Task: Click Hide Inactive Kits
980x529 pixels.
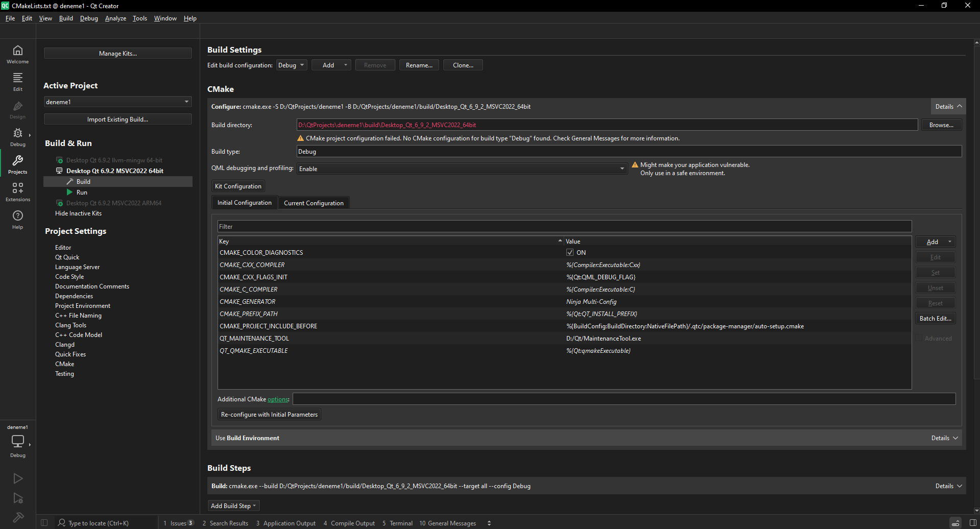Action: 78,213
